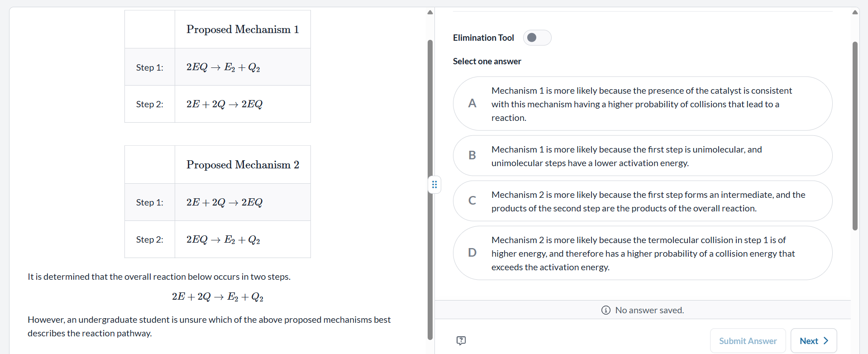868x354 pixels.
Task: Choose answer B about unimolecular step
Action: coord(643,156)
